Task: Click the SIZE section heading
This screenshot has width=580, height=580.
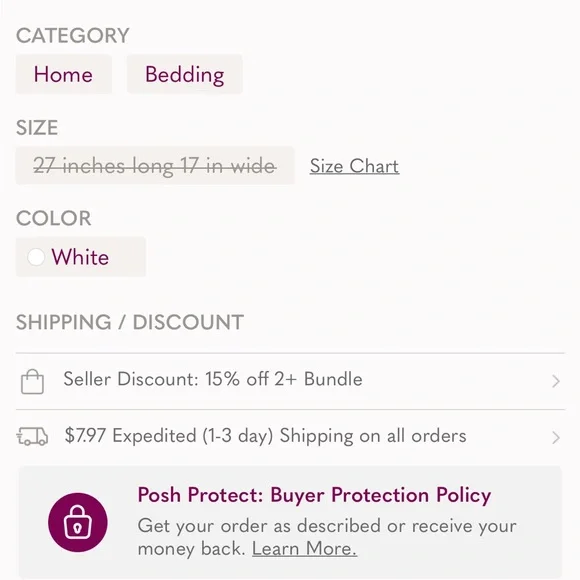Action: [x=37, y=128]
